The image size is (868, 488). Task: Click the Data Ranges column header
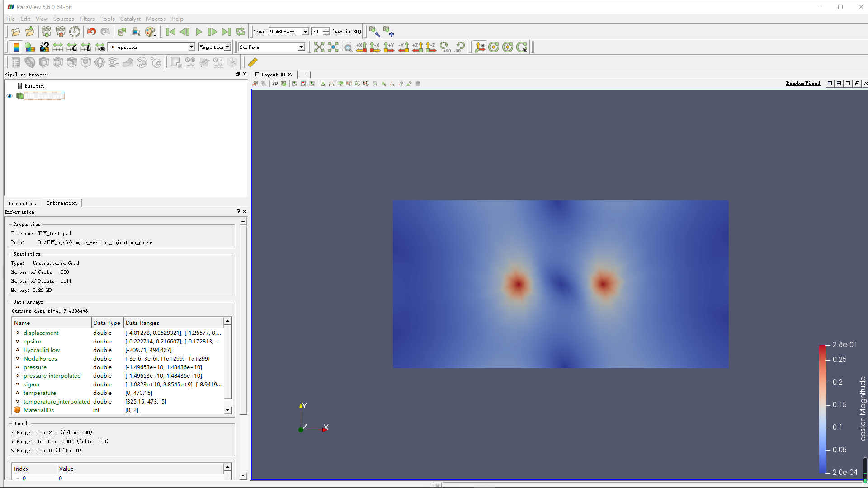click(174, 323)
